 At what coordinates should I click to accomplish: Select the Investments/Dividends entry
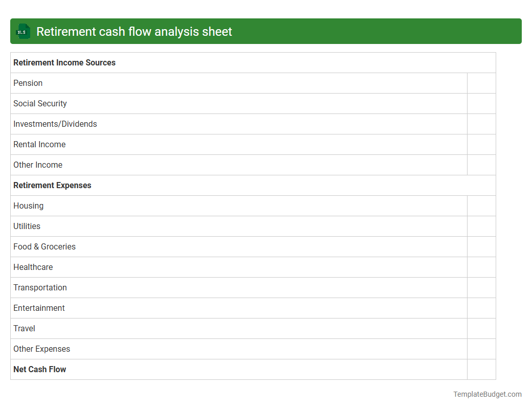55,124
